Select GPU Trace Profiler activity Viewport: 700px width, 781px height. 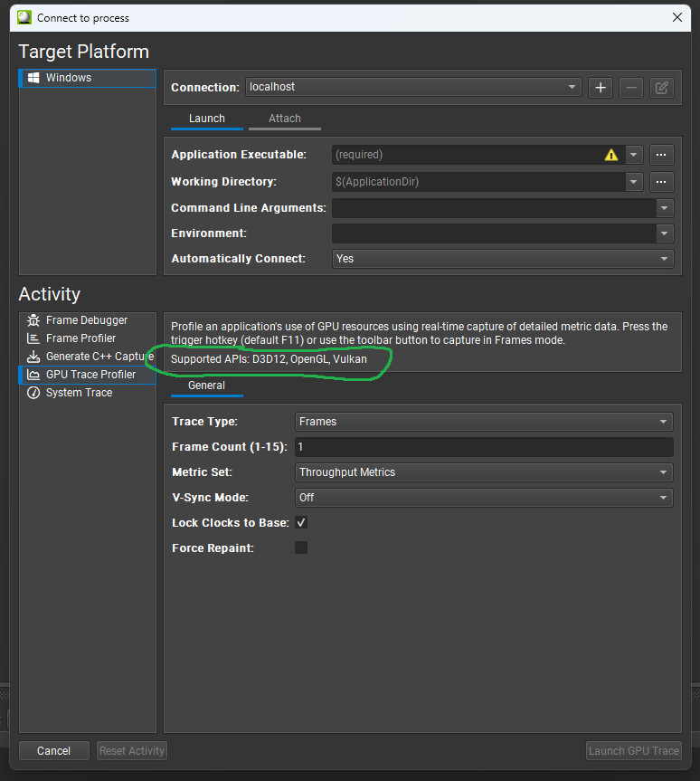coord(88,375)
